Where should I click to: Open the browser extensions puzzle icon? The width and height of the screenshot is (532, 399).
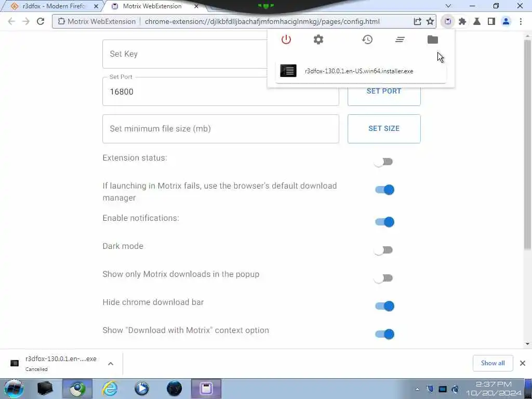click(462, 21)
